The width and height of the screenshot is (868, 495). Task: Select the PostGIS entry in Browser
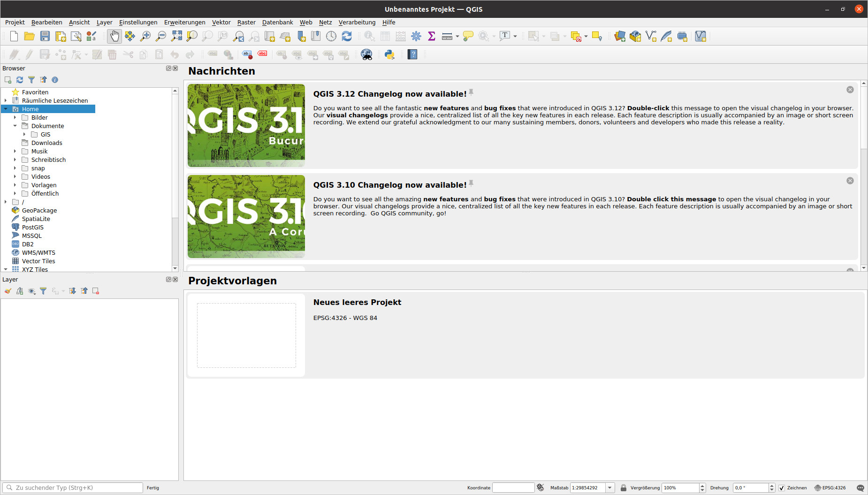(x=33, y=227)
